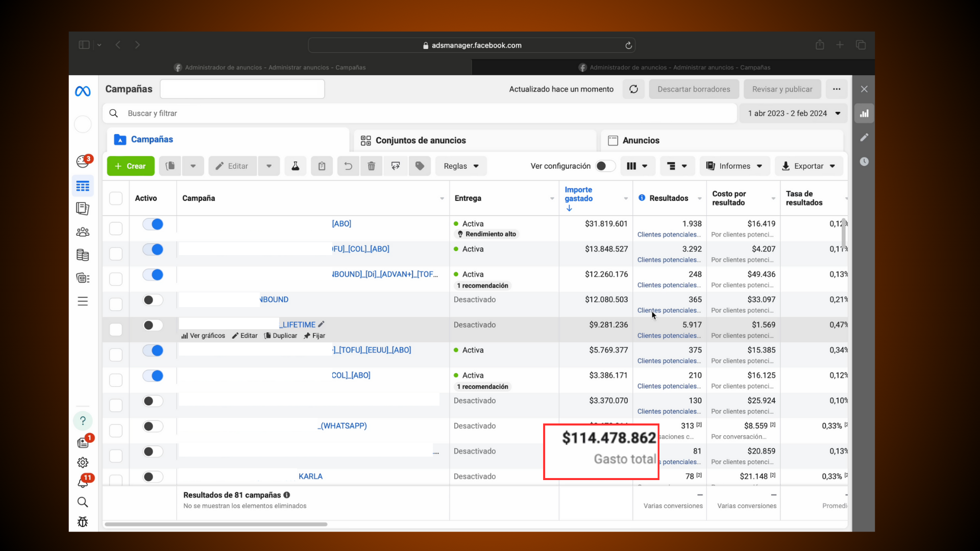
Task: Click the green Crear button
Action: [x=131, y=166]
